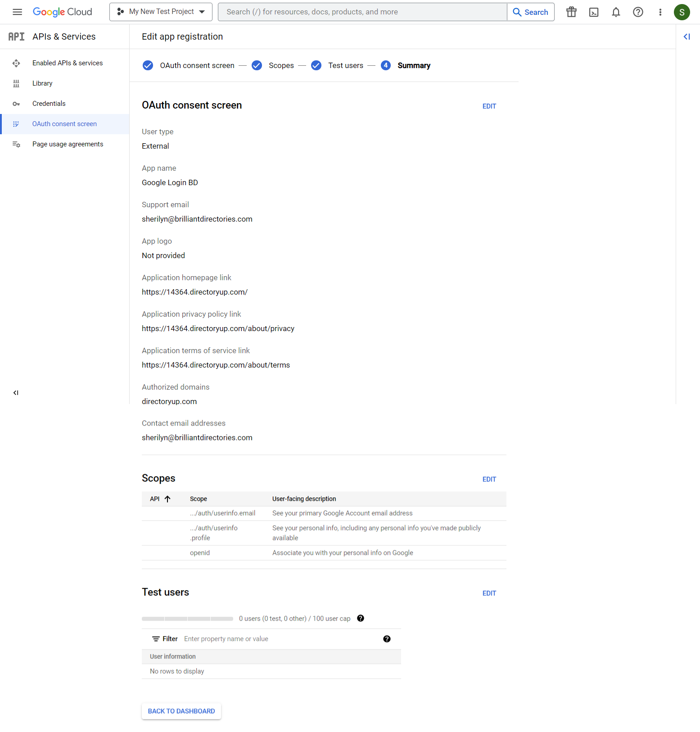Viewport: 700px width, 732px height.
Task: Select the .../auth/userinfo.profile scope row
Action: click(x=324, y=533)
